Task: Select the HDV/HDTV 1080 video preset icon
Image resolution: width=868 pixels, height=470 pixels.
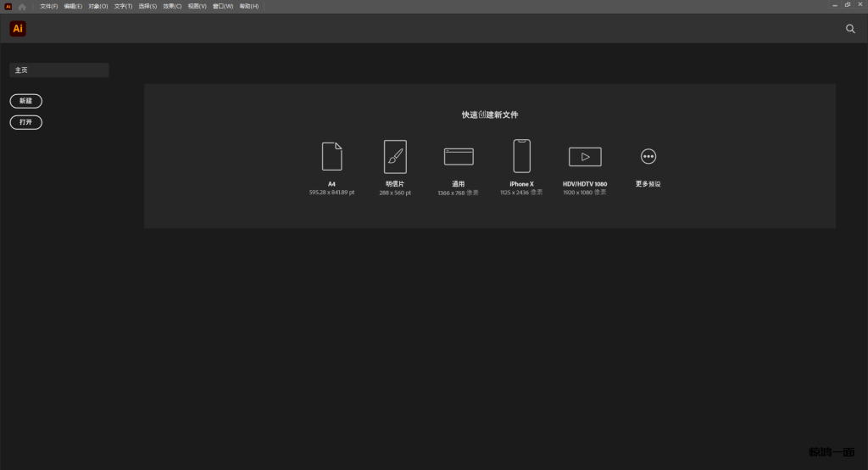Action: [x=585, y=156]
